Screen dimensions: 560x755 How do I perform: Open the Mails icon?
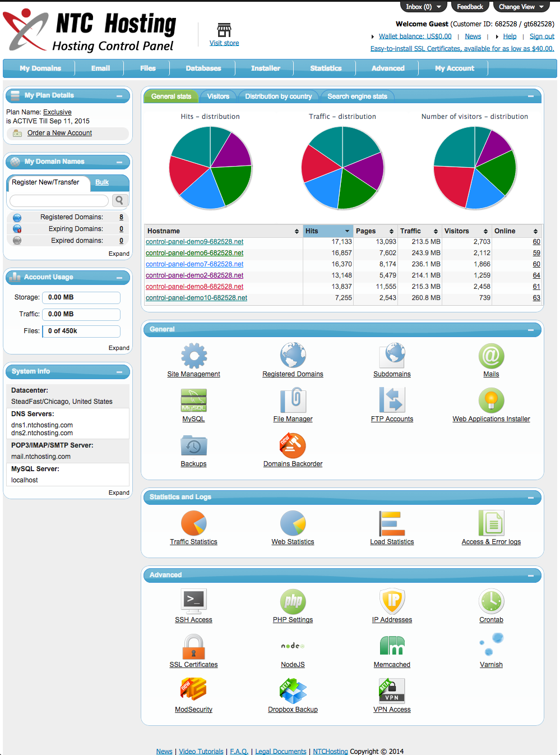tap(492, 356)
